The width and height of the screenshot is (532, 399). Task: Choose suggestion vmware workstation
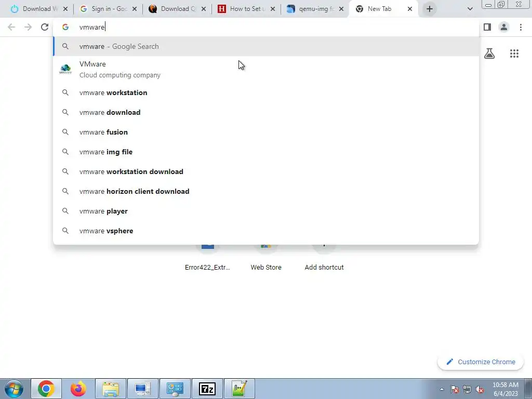point(266,92)
